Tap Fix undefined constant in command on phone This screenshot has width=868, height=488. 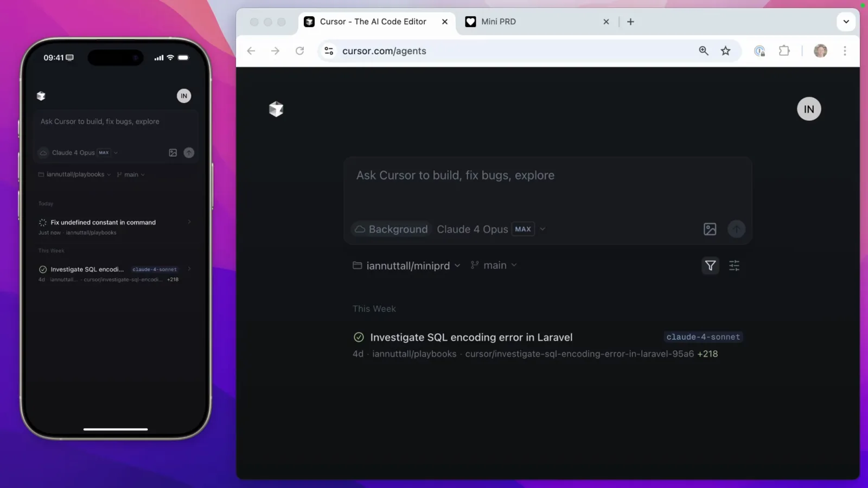click(x=115, y=227)
